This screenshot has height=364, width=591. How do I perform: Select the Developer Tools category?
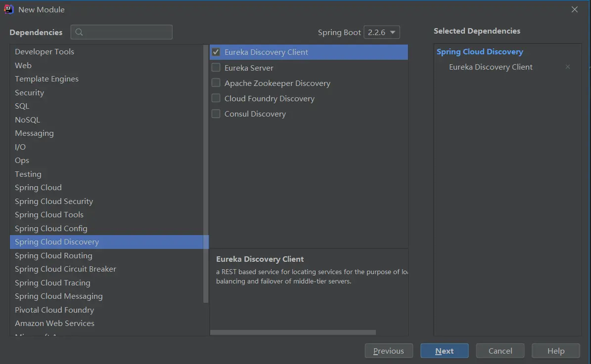tap(45, 52)
